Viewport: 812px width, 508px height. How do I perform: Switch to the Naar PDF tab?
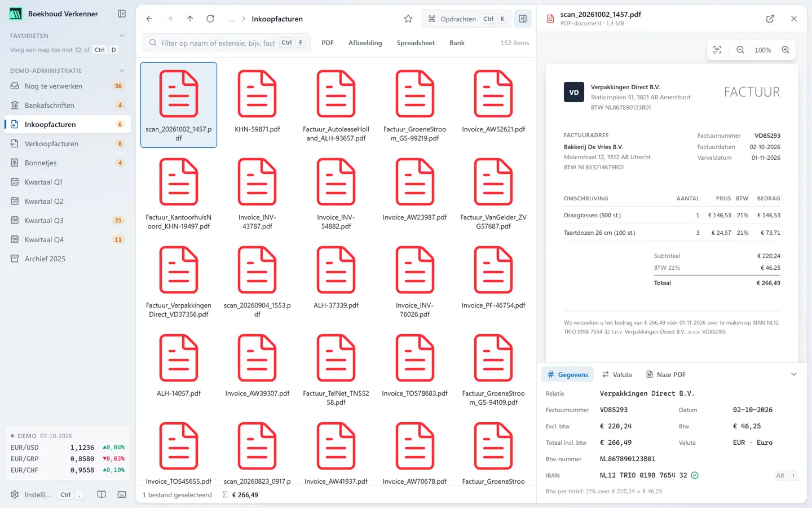coord(666,374)
